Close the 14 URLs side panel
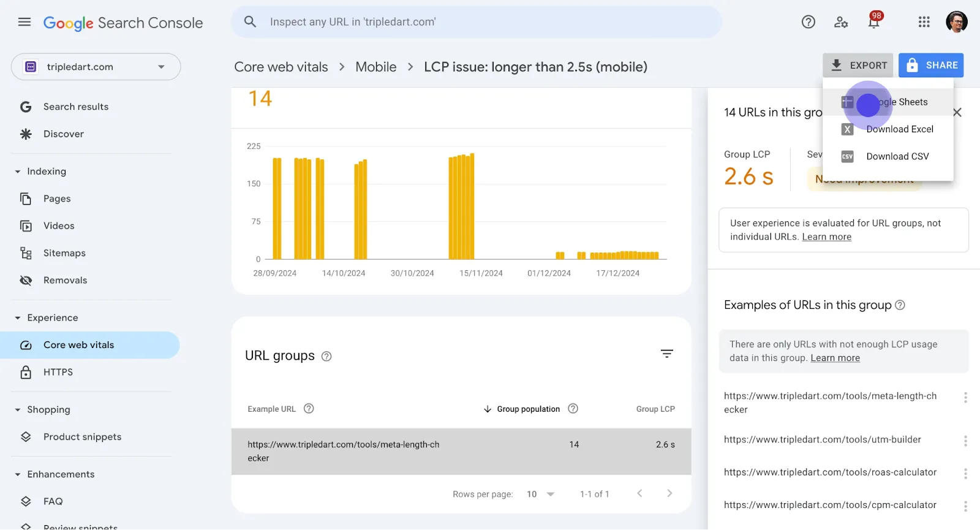Viewport: 980px width, 530px height. (957, 112)
